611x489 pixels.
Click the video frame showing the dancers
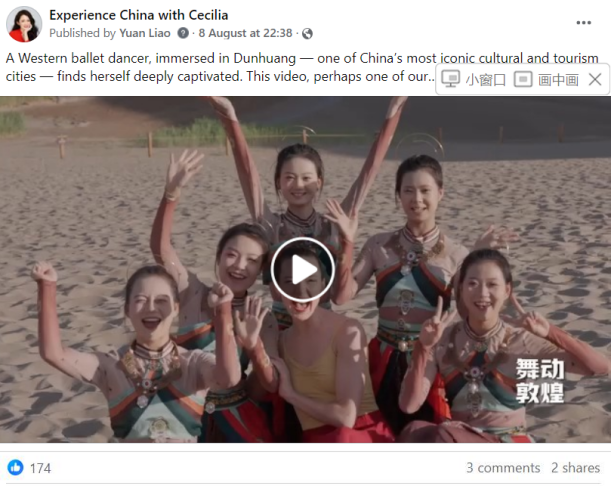[306, 269]
